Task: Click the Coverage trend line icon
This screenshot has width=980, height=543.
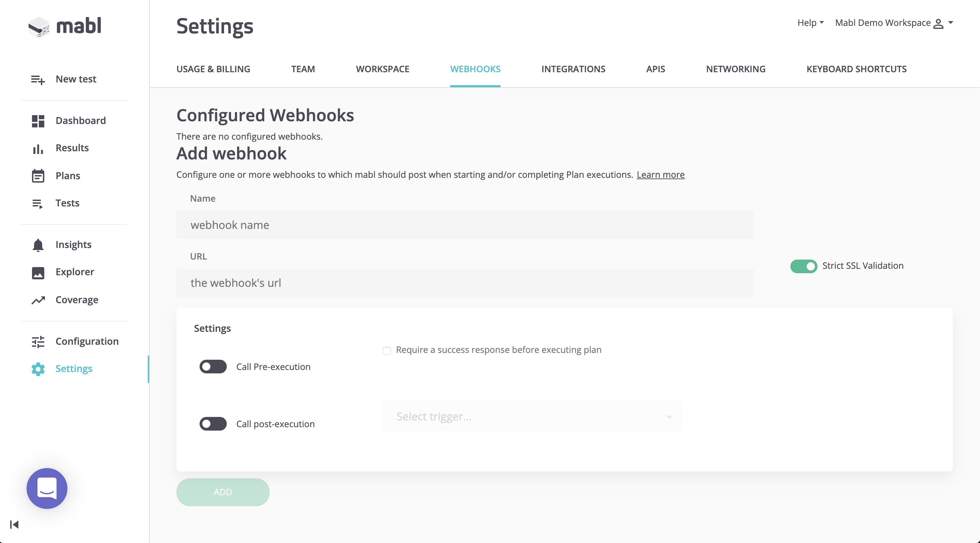Action: point(38,300)
